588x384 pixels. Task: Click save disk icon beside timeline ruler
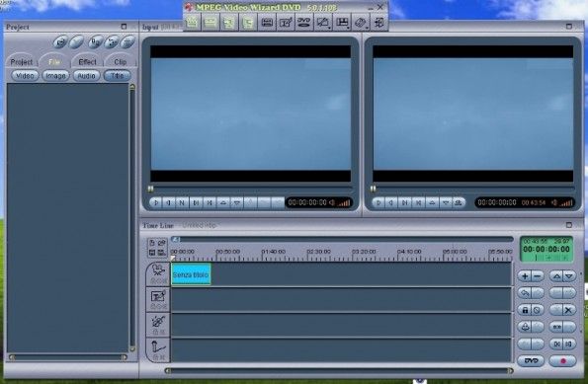coord(152,253)
